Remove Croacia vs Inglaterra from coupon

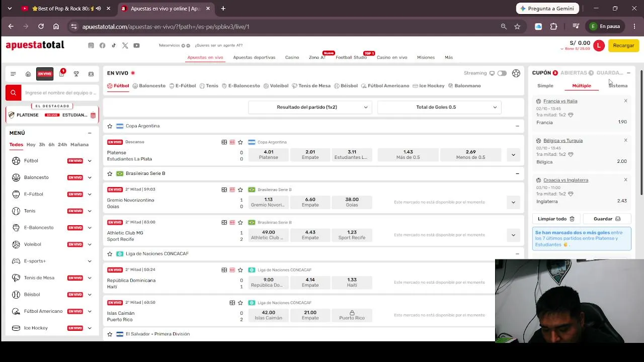[x=625, y=180]
